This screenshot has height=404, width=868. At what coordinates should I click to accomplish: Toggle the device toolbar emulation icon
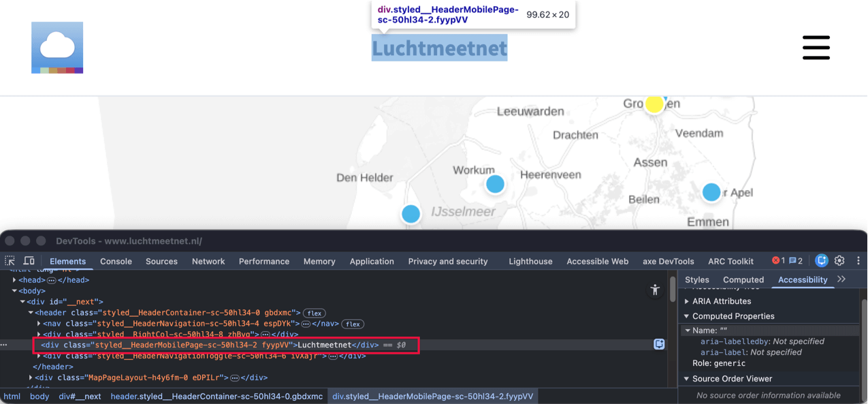[x=29, y=261]
